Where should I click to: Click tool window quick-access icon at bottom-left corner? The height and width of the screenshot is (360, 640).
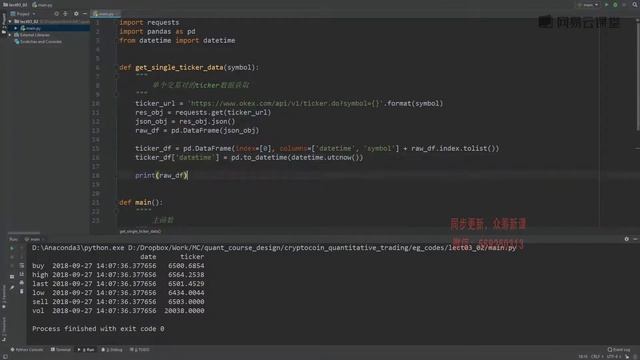pyautogui.click(x=5, y=357)
